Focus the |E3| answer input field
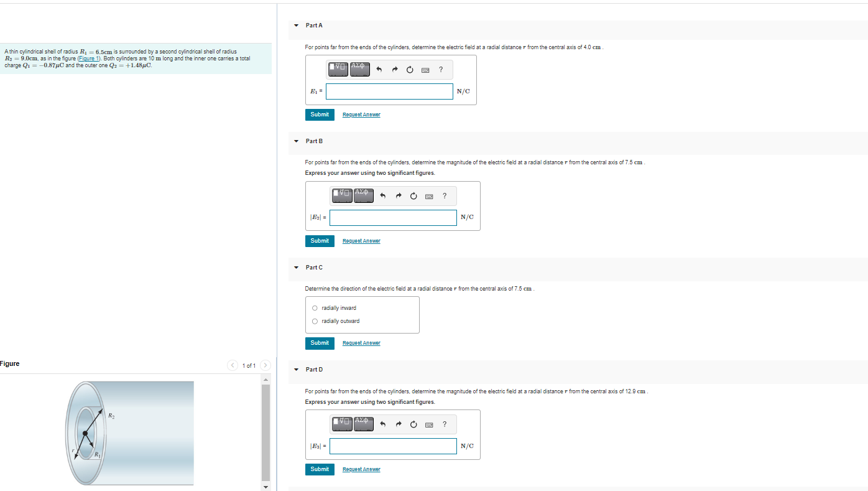This screenshot has width=868, height=491. [x=393, y=446]
